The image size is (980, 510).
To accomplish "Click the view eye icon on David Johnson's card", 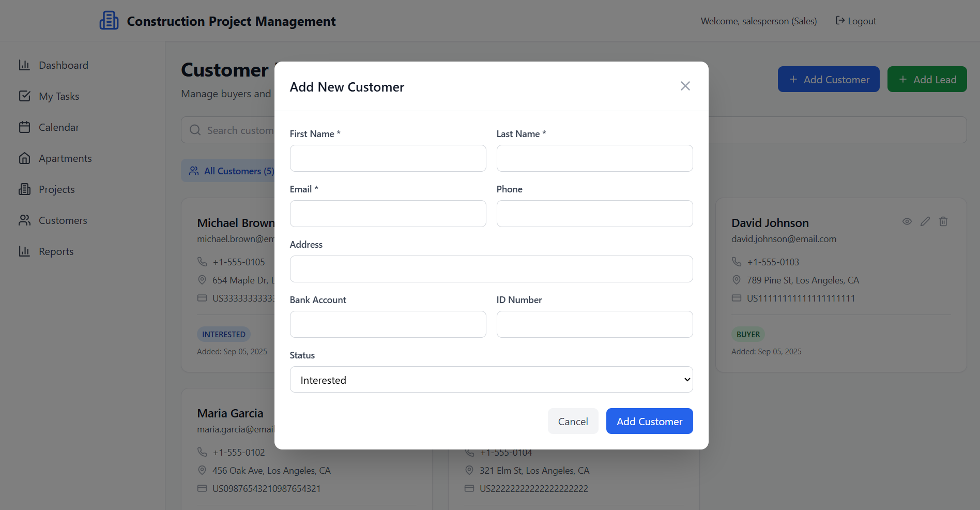I will click(x=907, y=221).
